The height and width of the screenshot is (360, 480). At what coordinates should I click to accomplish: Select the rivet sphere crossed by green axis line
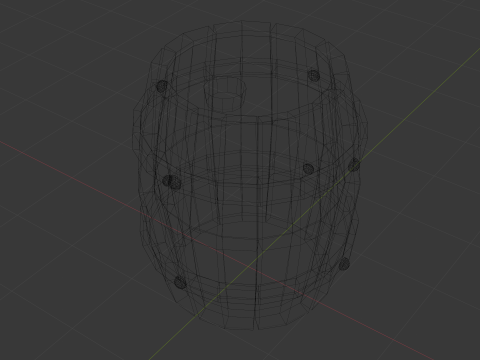tap(354, 165)
